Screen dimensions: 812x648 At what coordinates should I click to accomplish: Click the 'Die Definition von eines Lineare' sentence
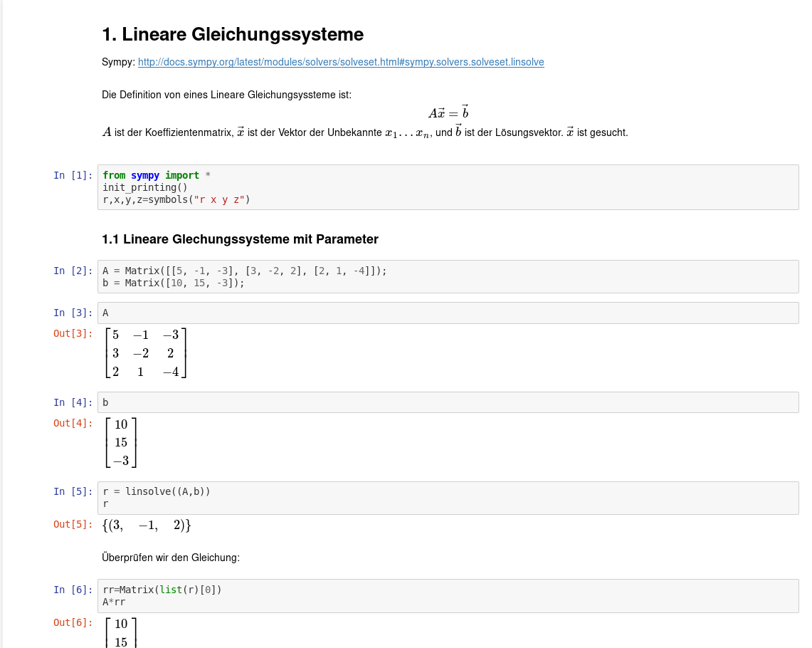(x=226, y=95)
